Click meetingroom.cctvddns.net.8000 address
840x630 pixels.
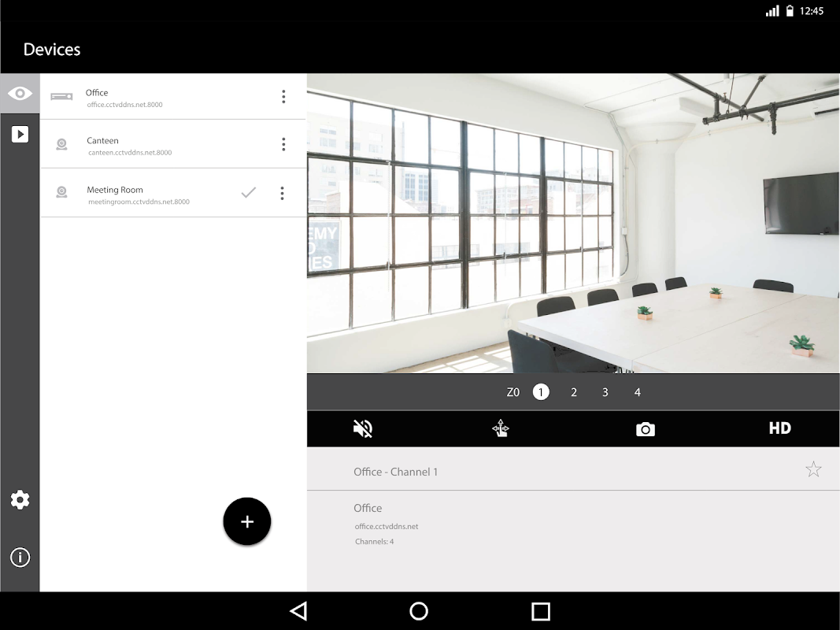coord(139,202)
